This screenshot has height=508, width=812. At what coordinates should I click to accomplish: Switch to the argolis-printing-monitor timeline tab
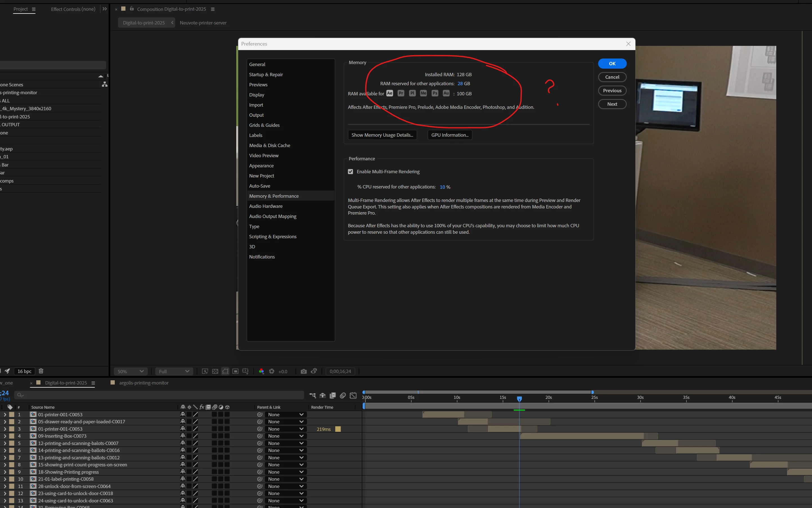pos(143,383)
